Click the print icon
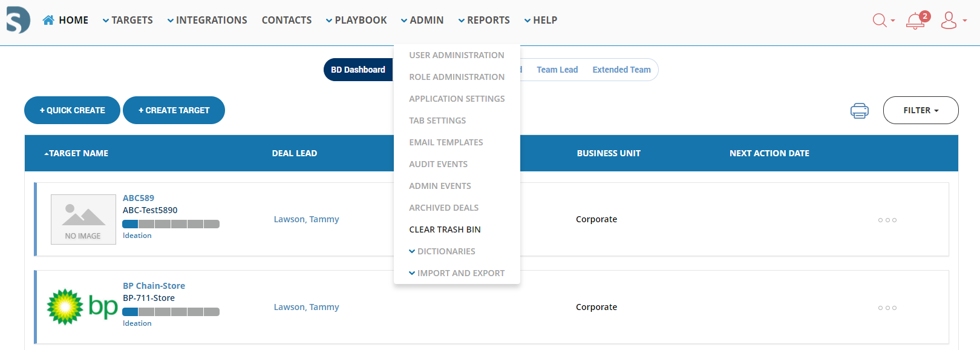Viewport: 980px width, 350px height. pos(859,111)
